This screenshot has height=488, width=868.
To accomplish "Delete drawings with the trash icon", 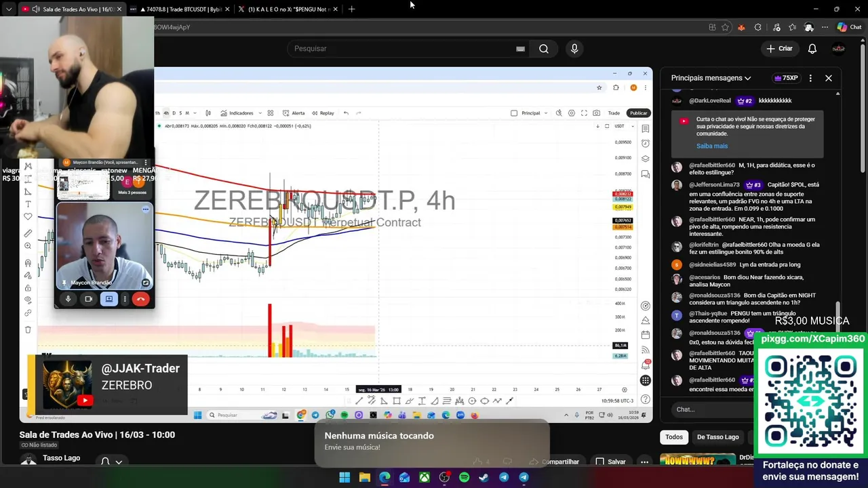I will (x=28, y=329).
